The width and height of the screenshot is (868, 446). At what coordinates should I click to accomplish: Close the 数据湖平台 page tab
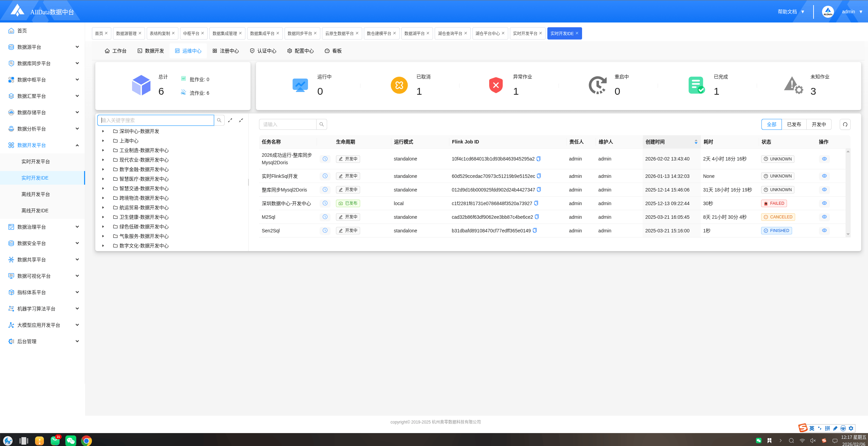point(428,33)
